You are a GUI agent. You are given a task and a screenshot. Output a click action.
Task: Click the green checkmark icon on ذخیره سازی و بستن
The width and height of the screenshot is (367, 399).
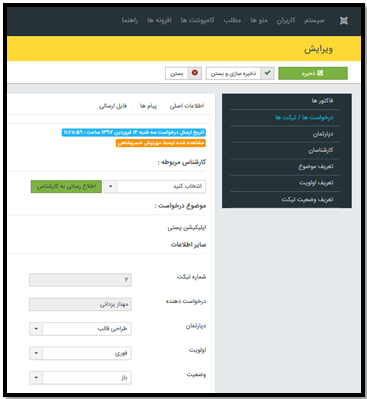tap(267, 73)
